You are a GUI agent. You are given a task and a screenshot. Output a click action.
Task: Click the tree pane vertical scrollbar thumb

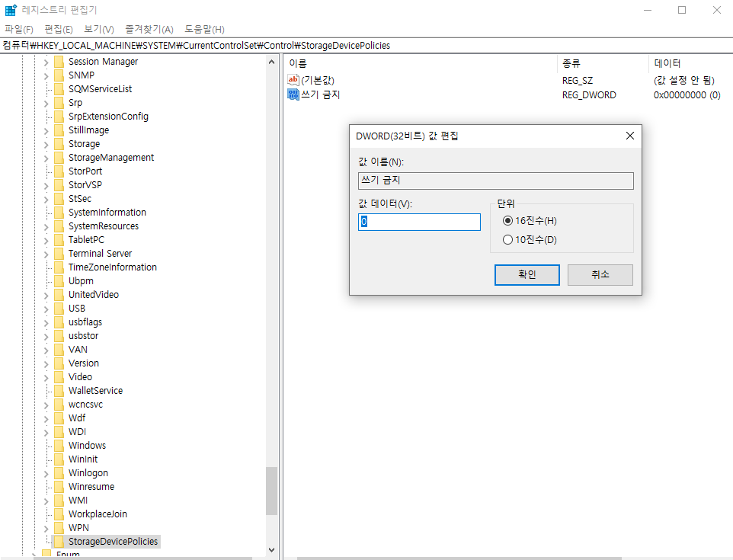(x=271, y=491)
